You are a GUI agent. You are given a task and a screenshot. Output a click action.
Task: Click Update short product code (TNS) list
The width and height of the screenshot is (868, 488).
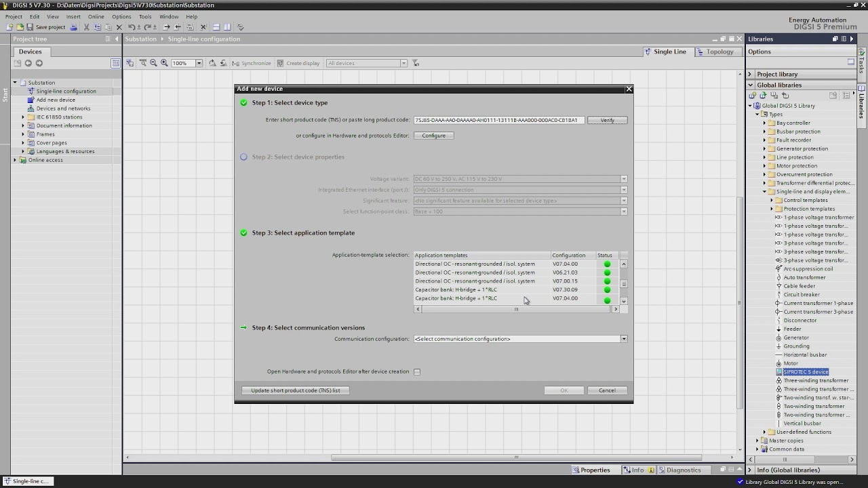pos(296,390)
